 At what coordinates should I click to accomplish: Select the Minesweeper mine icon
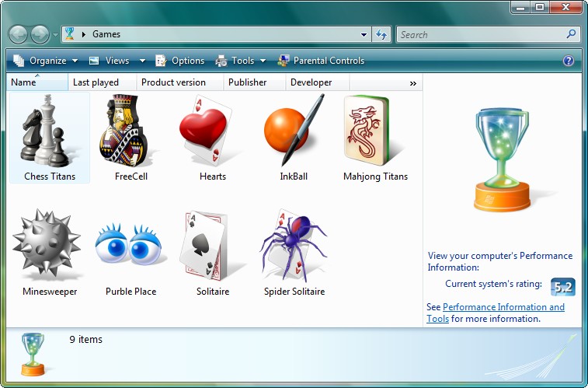(x=47, y=244)
